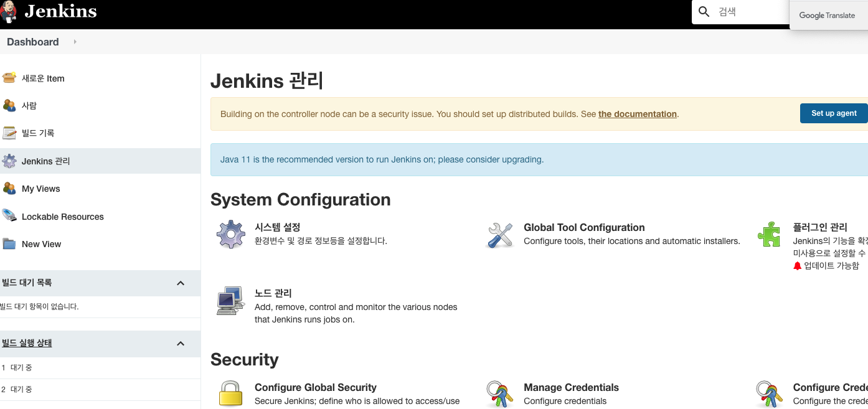Click the Set up agent button

(834, 113)
